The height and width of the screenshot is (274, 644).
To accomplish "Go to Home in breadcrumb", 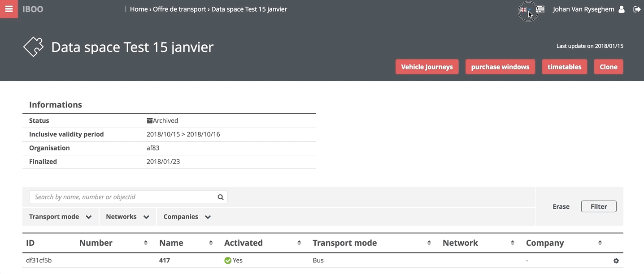I will (x=139, y=9).
